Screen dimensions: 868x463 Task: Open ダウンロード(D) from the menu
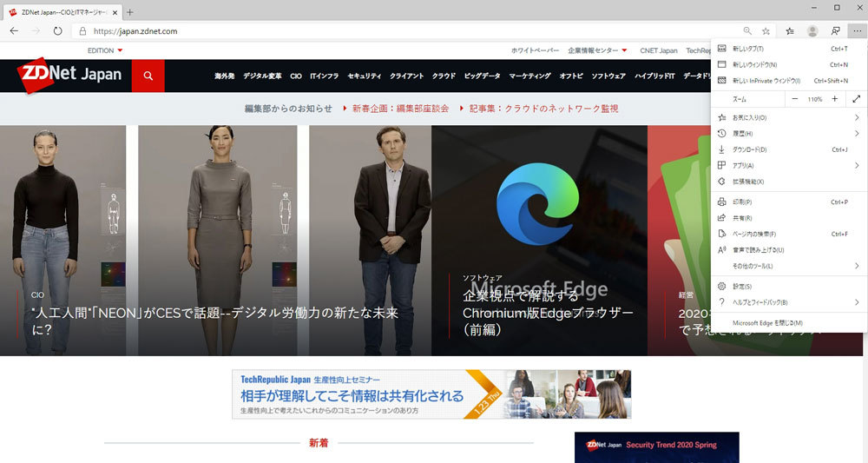click(x=789, y=149)
